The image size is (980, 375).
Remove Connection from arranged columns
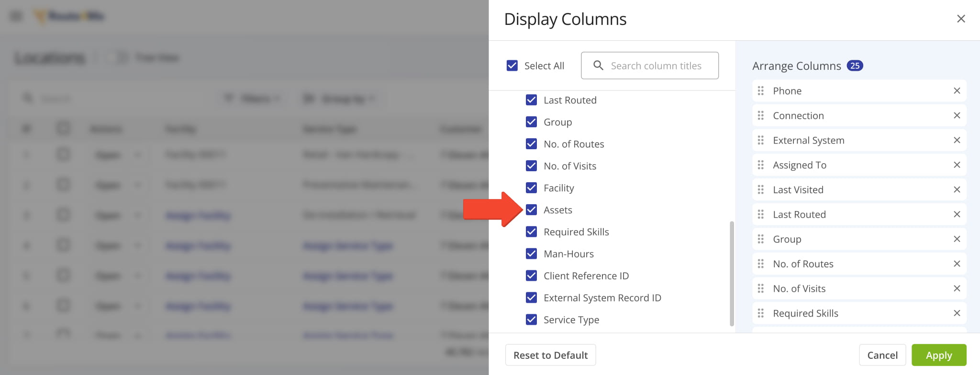957,115
